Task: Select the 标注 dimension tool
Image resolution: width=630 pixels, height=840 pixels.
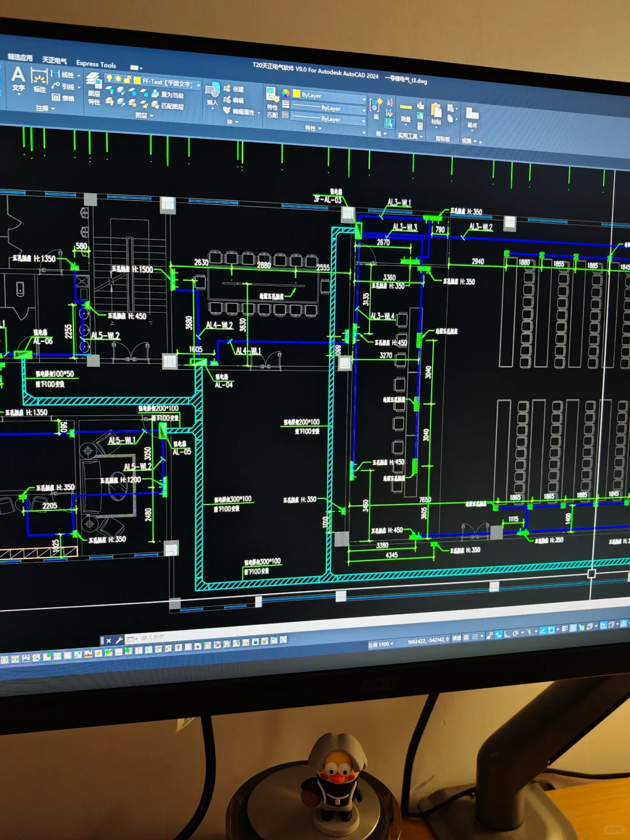Action: click(39, 80)
